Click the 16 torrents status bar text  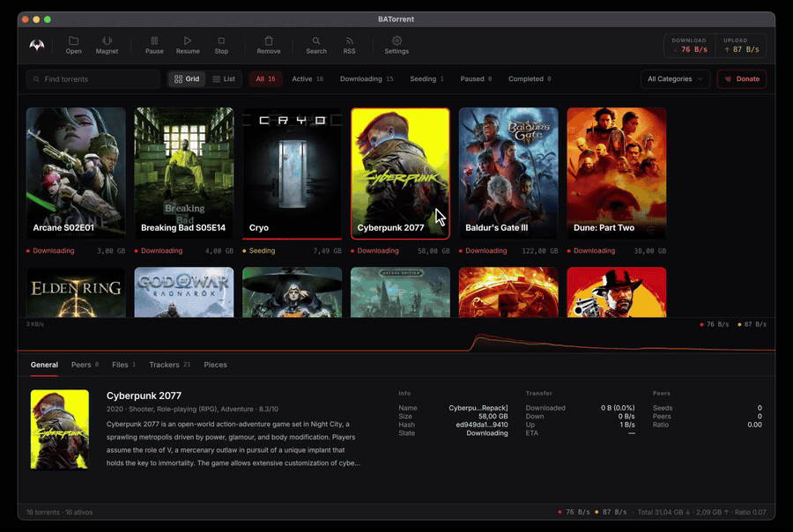click(59, 513)
